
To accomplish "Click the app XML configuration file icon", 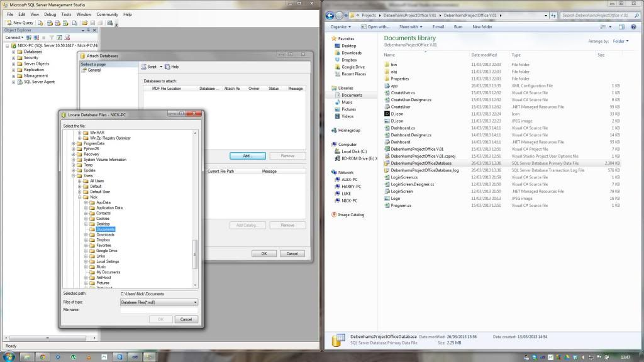I will 387,85.
